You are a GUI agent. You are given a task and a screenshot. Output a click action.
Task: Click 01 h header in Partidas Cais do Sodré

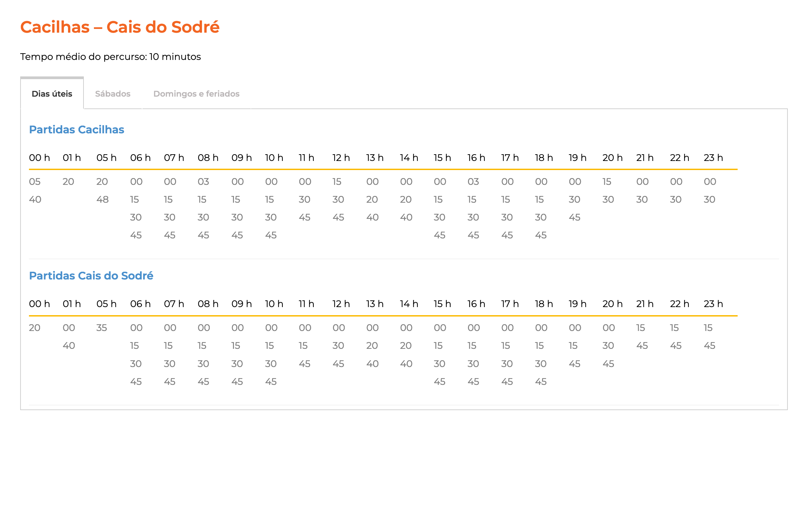72,304
